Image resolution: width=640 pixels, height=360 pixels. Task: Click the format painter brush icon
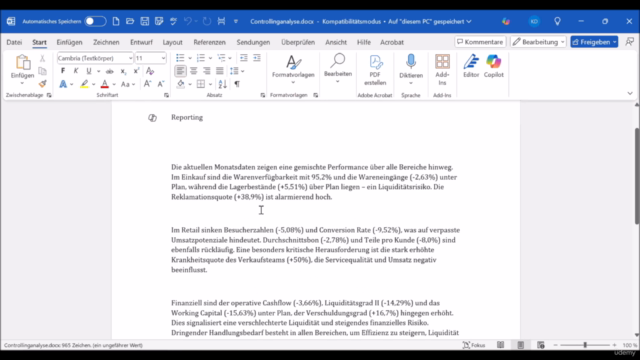(x=42, y=84)
